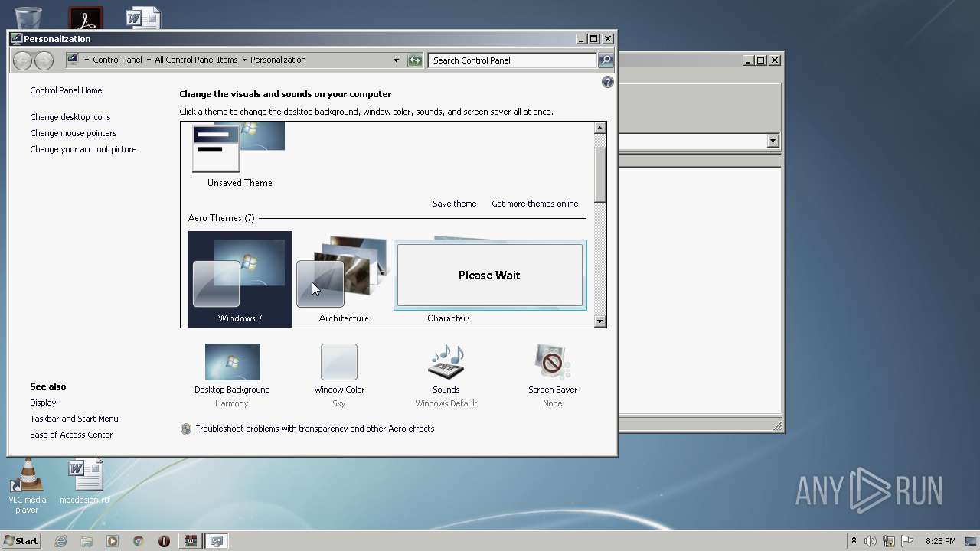980x551 pixels.
Task: Select the Windows 7 Aero theme
Action: (x=240, y=279)
